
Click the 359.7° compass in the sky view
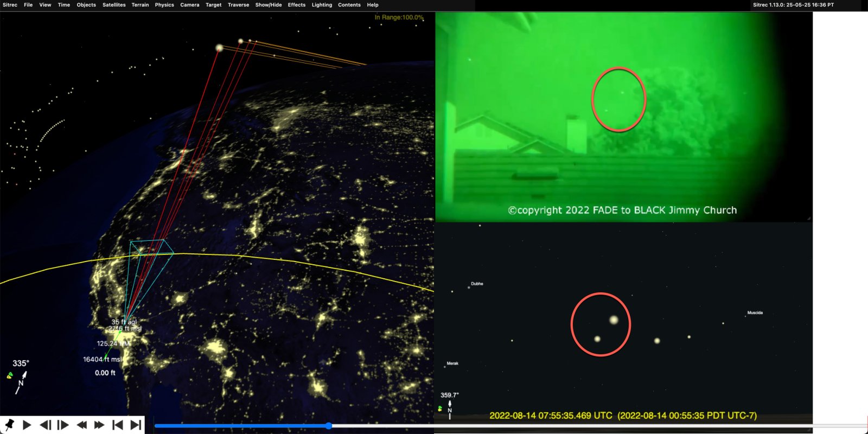449,406
